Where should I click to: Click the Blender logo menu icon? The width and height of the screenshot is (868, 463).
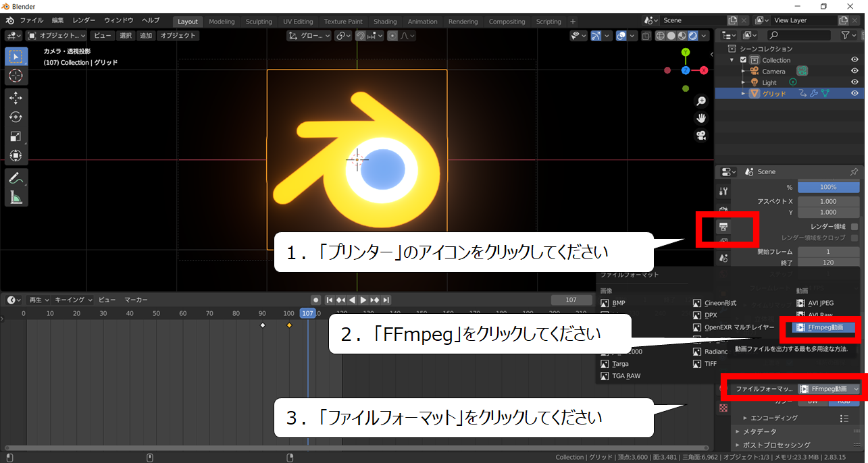9,21
